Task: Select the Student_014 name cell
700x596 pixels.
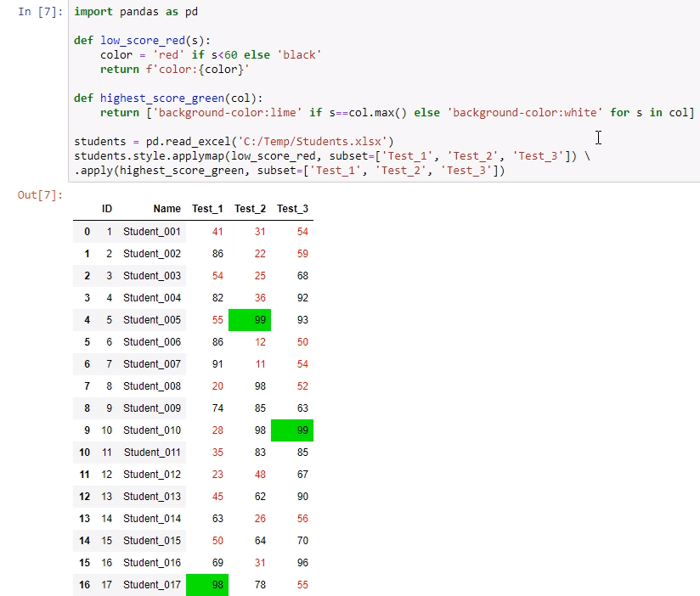Action: click(x=152, y=519)
